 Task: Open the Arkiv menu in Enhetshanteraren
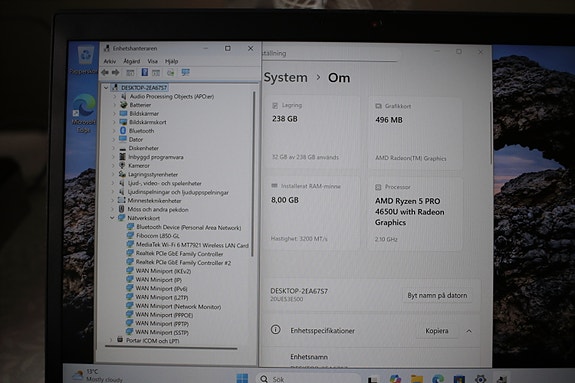point(110,61)
